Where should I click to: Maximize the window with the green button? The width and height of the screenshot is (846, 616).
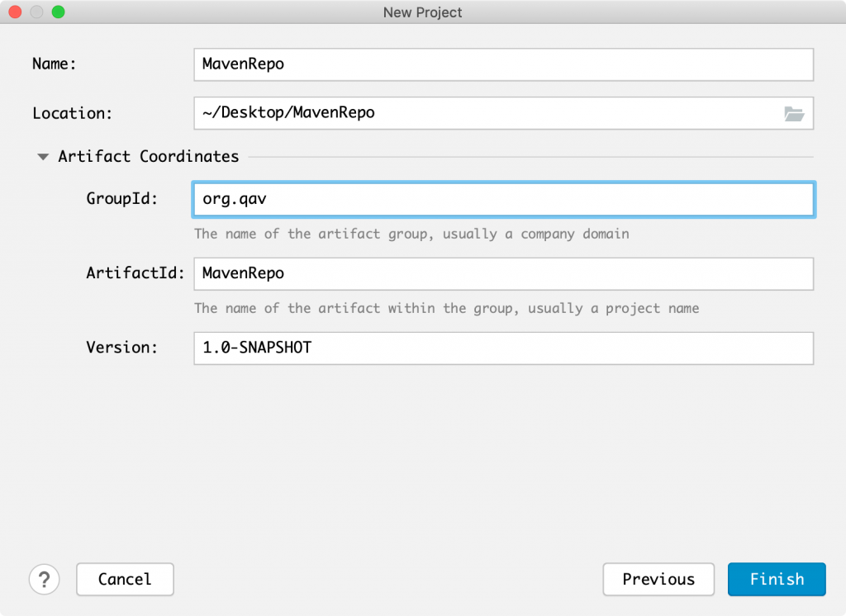click(x=58, y=12)
